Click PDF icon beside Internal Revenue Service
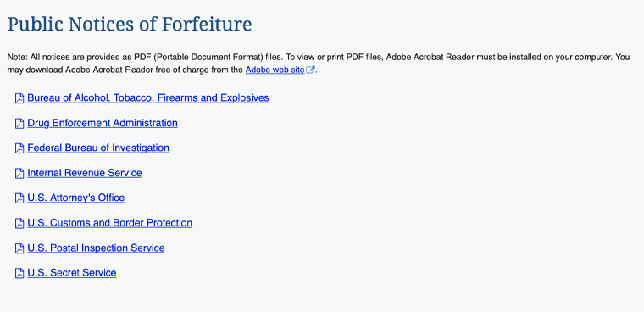 tap(19, 174)
